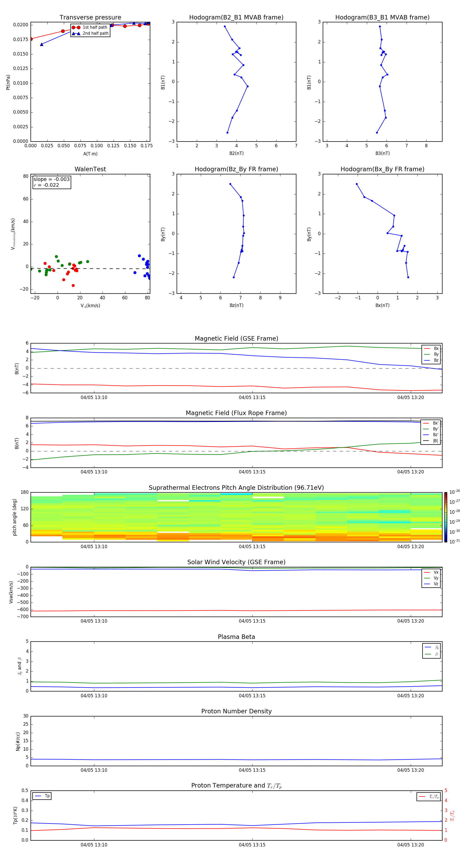The width and height of the screenshot is (473, 868).
Task: Click the '2nd half path' legend entry
Action: [x=90, y=33]
